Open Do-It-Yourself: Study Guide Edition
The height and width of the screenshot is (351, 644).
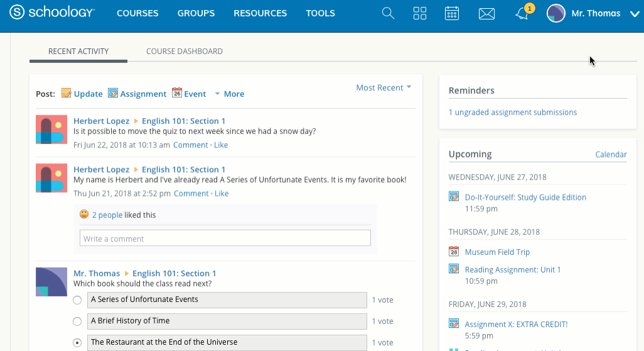pyautogui.click(x=525, y=197)
